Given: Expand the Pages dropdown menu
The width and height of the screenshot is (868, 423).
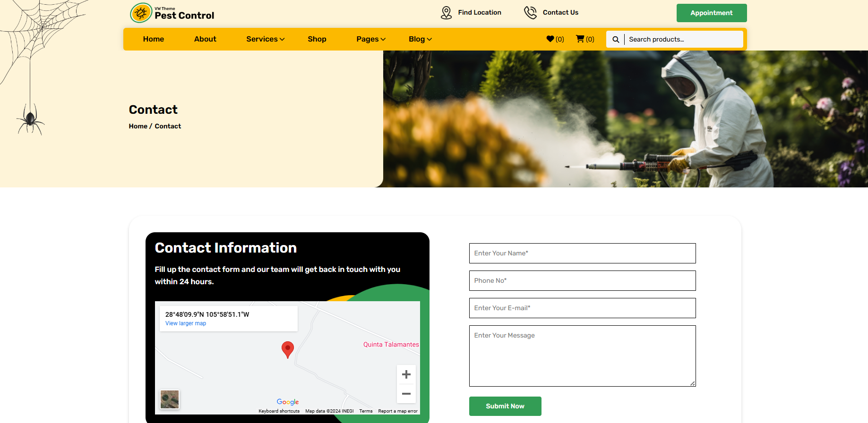Looking at the screenshot, I should 370,39.
